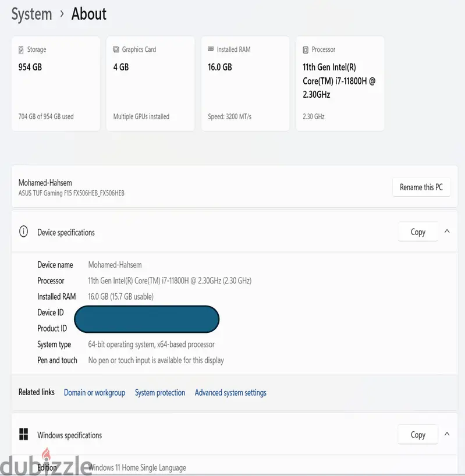Open Advanced system settings link
The width and height of the screenshot is (465, 476).
[230, 393]
